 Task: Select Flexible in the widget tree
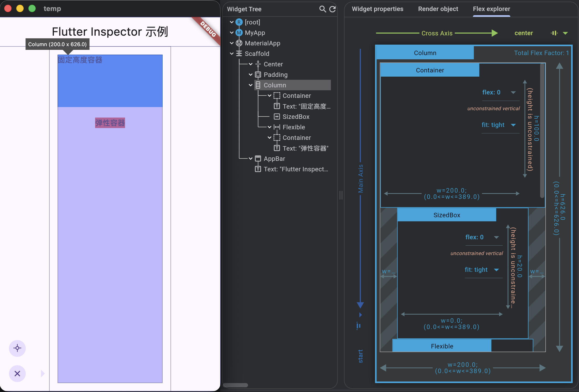(294, 127)
